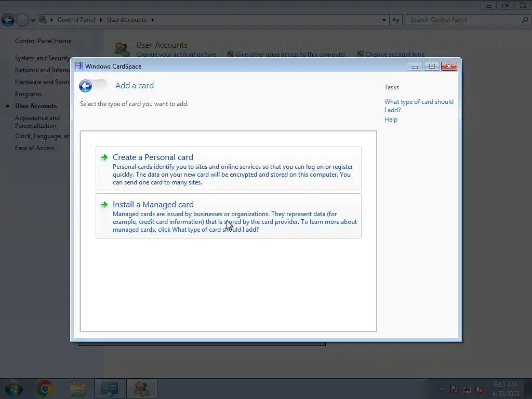Open Clock, Language category in the sidebar

tap(43, 136)
